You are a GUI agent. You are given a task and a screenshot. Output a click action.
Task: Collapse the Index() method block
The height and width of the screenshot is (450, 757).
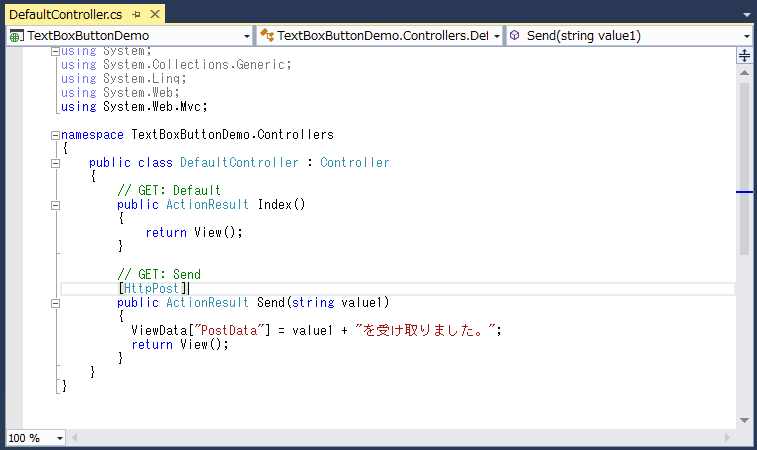coord(56,205)
